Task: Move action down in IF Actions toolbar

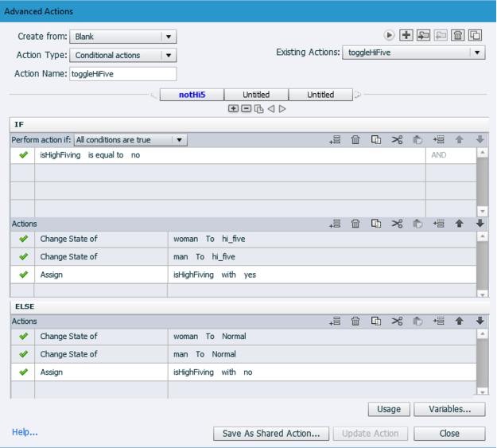Action: coord(480,224)
